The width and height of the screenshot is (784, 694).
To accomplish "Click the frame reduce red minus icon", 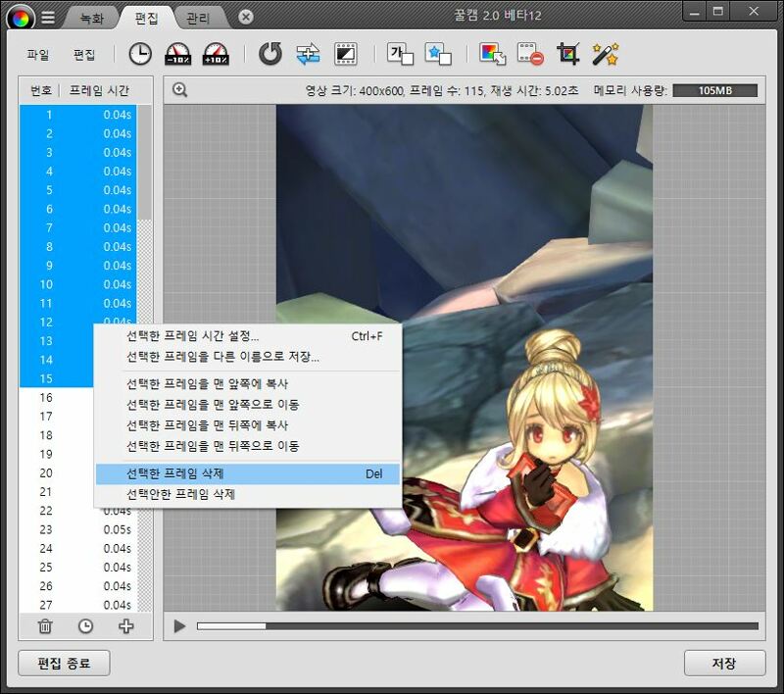I will point(530,54).
